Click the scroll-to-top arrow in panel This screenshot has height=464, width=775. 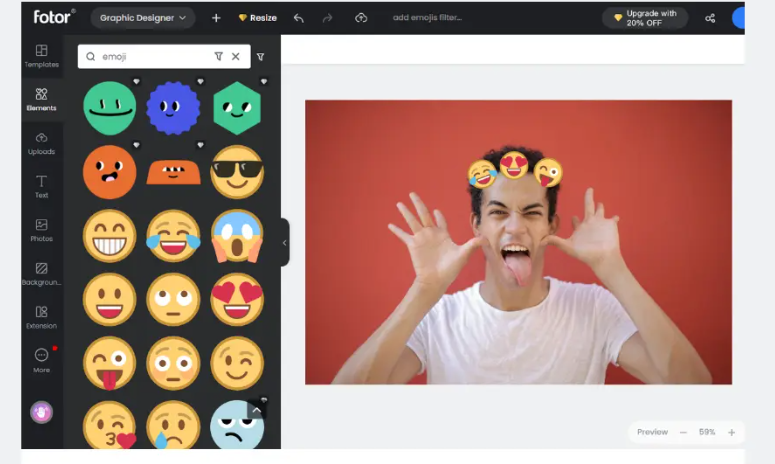click(x=257, y=410)
